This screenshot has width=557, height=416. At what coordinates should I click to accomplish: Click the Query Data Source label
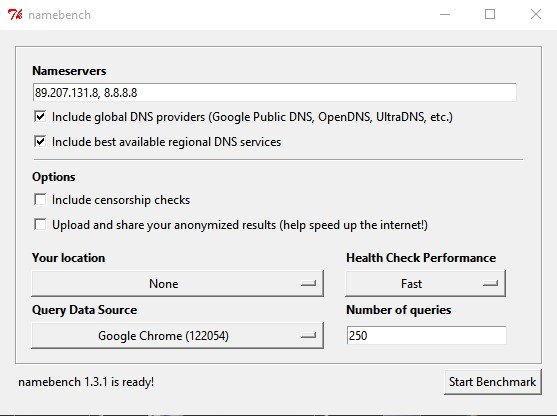coord(85,310)
